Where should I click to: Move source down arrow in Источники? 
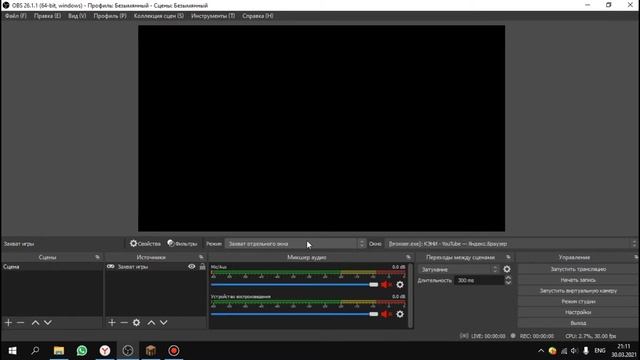(x=164, y=322)
